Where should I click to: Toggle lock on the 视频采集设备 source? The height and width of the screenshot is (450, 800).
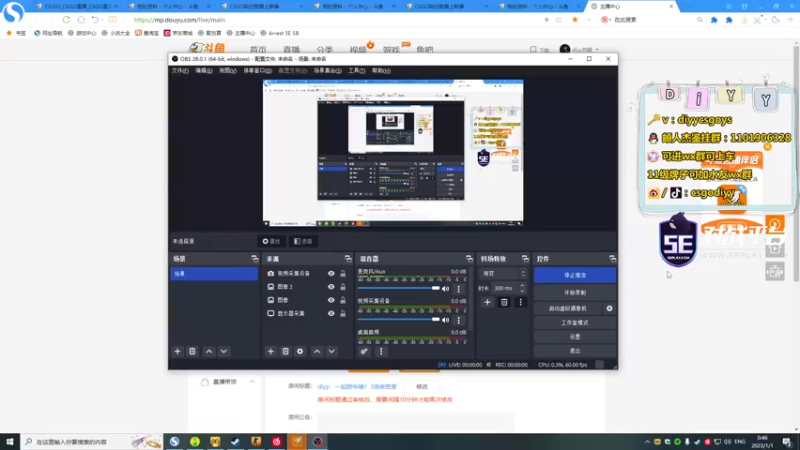pos(343,273)
